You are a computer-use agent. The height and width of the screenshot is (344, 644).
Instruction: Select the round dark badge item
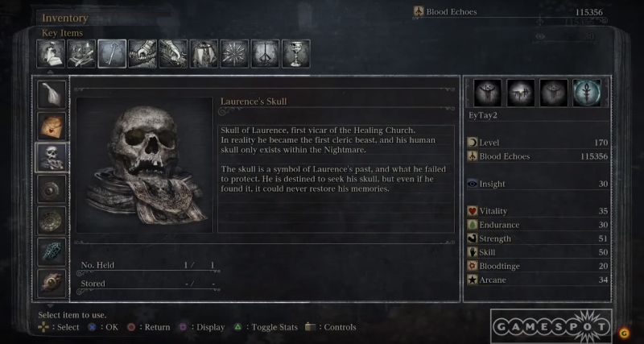(52, 189)
